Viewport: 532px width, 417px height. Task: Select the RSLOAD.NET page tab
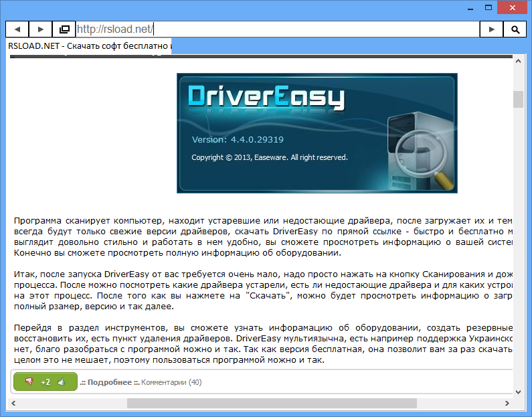(x=90, y=46)
